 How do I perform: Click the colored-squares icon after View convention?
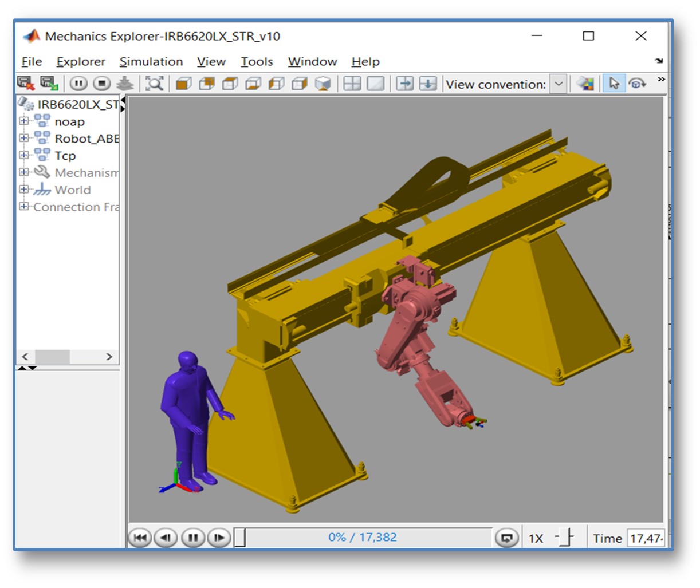[585, 84]
